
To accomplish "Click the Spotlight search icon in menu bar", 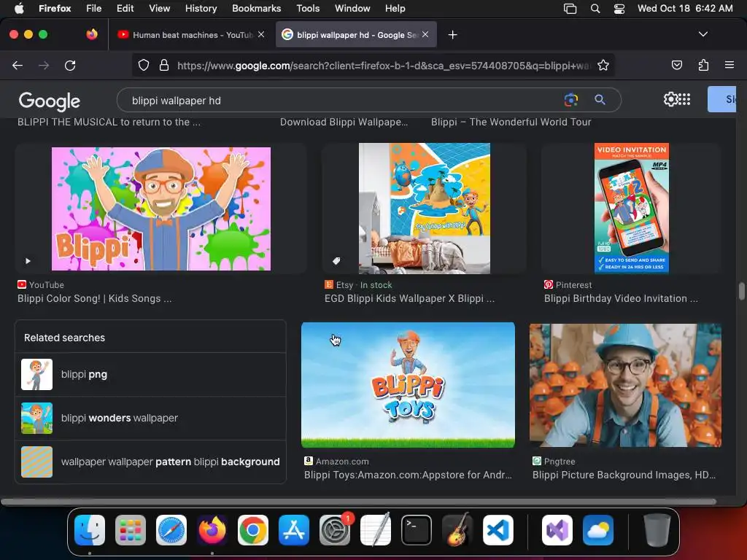I will pos(595,8).
